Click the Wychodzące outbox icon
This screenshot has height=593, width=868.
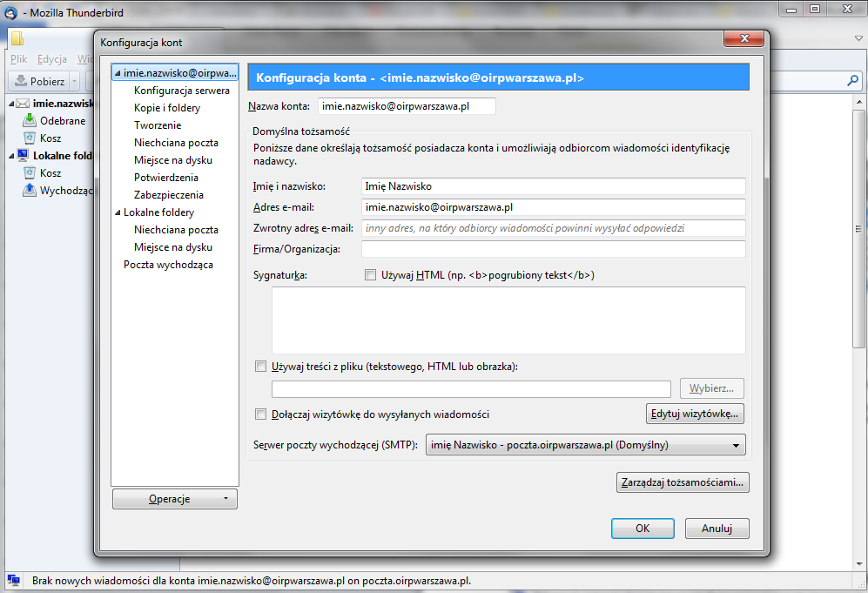[30, 190]
